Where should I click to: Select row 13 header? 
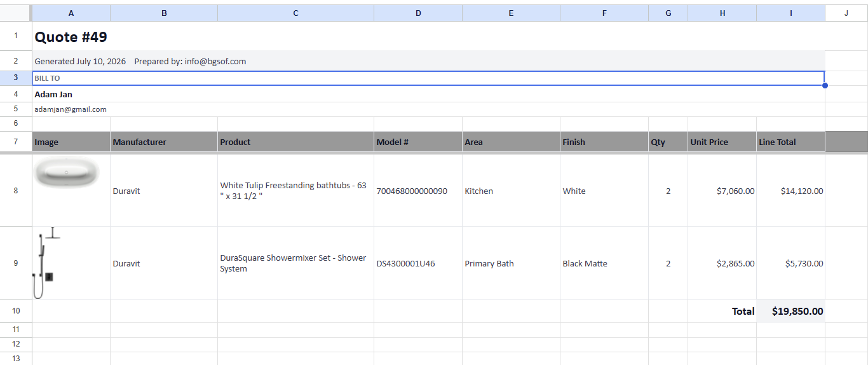point(16,359)
